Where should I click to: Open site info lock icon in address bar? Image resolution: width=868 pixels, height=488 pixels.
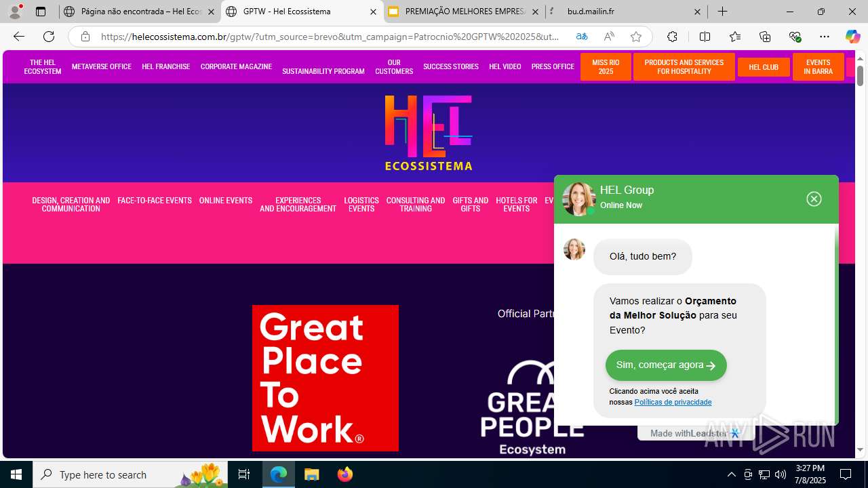85,37
